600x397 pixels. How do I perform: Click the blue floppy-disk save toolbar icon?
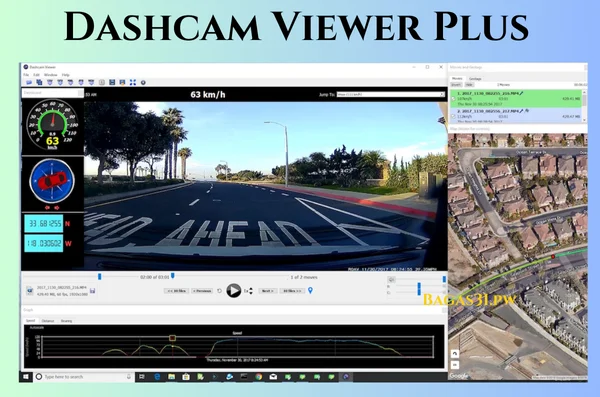[x=112, y=82]
